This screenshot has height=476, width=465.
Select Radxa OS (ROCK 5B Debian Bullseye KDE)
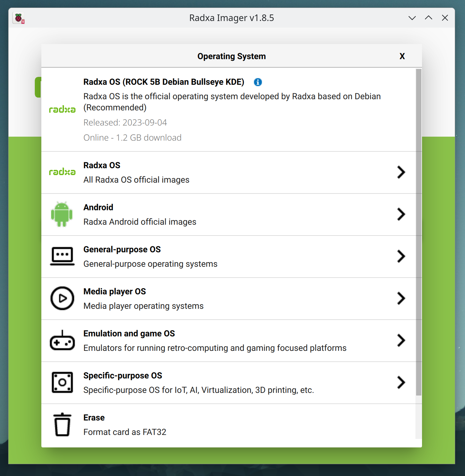pyautogui.click(x=164, y=82)
